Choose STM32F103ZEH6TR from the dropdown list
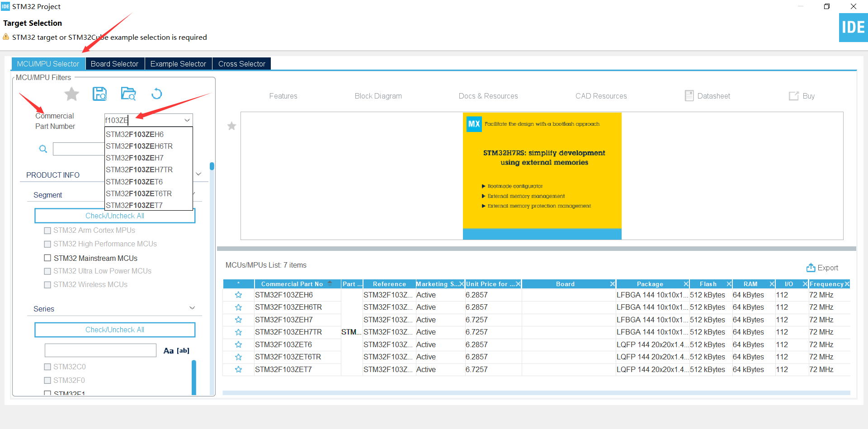Viewport: 868px width, 429px height. [x=149, y=146]
